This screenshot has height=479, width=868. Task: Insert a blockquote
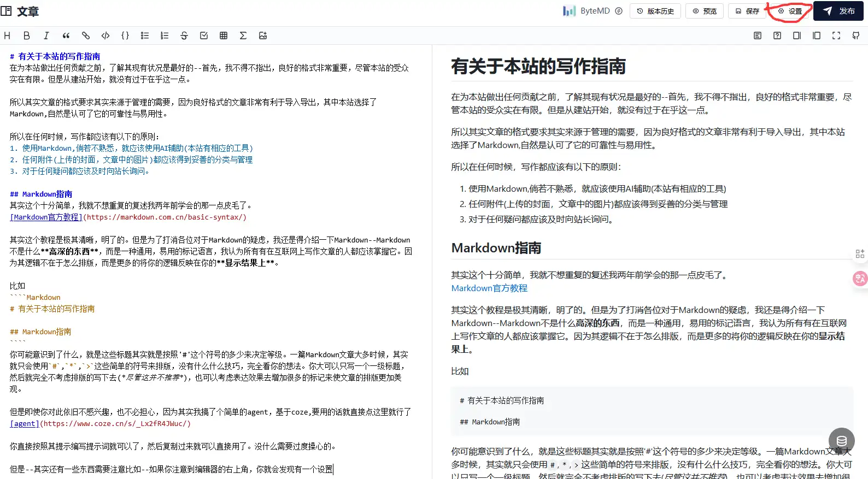click(x=66, y=36)
